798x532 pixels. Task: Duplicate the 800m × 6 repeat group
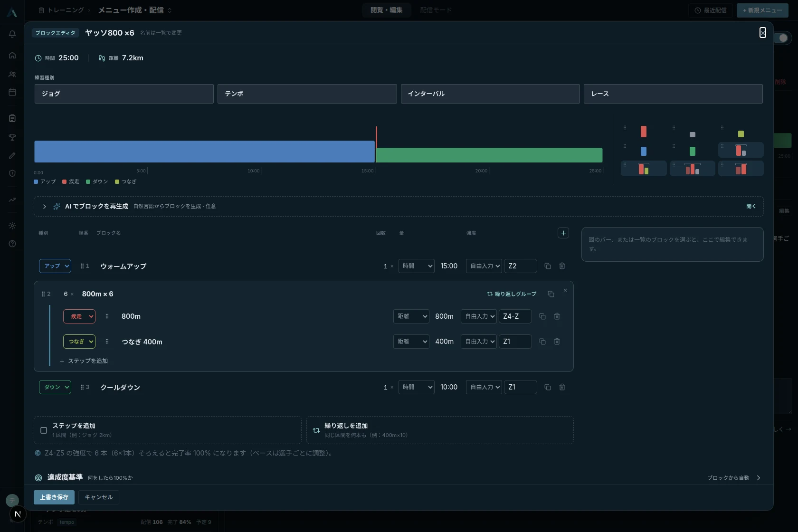pyautogui.click(x=551, y=294)
